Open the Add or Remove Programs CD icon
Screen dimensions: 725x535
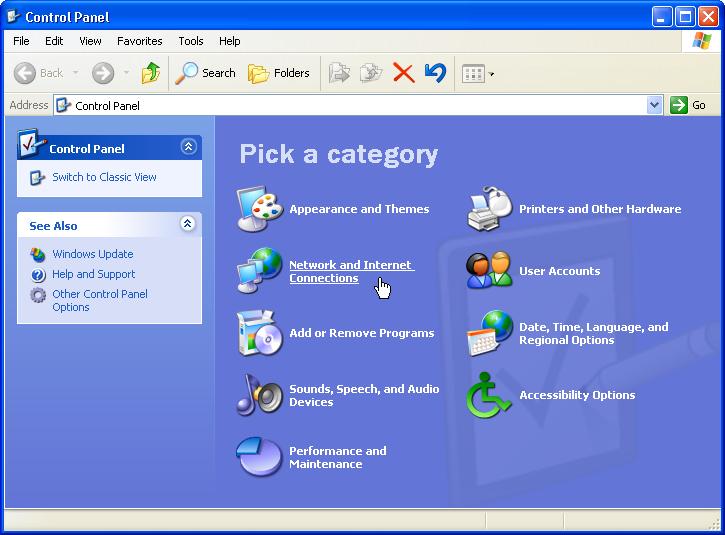pos(260,333)
